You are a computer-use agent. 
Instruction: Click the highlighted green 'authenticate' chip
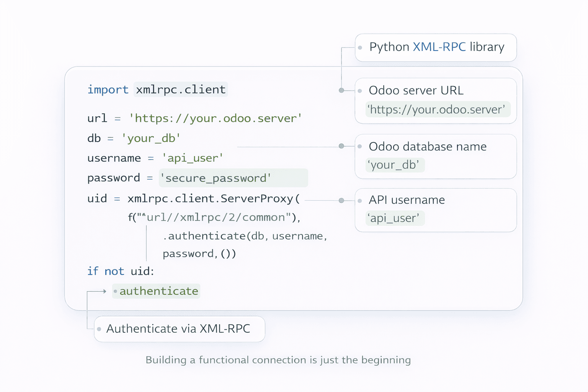tap(156, 291)
